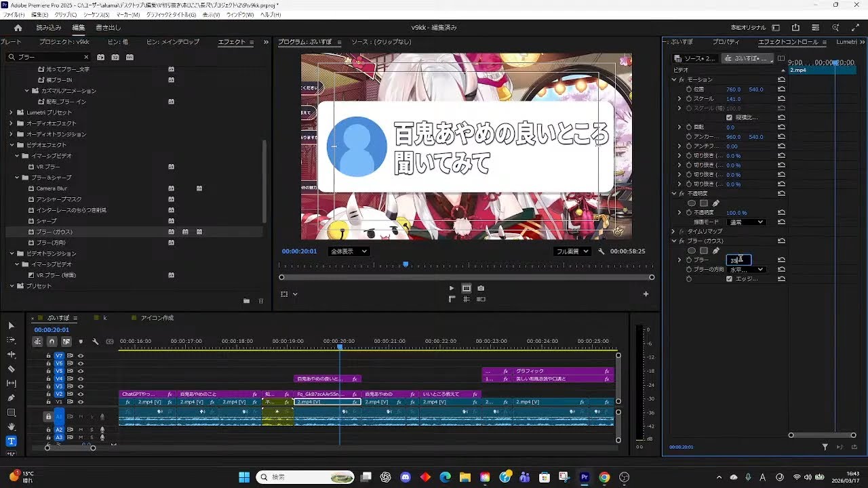The height and width of the screenshot is (488, 868).
Task: Filter properties in the Effect Controls panel
Action: click(x=825, y=447)
